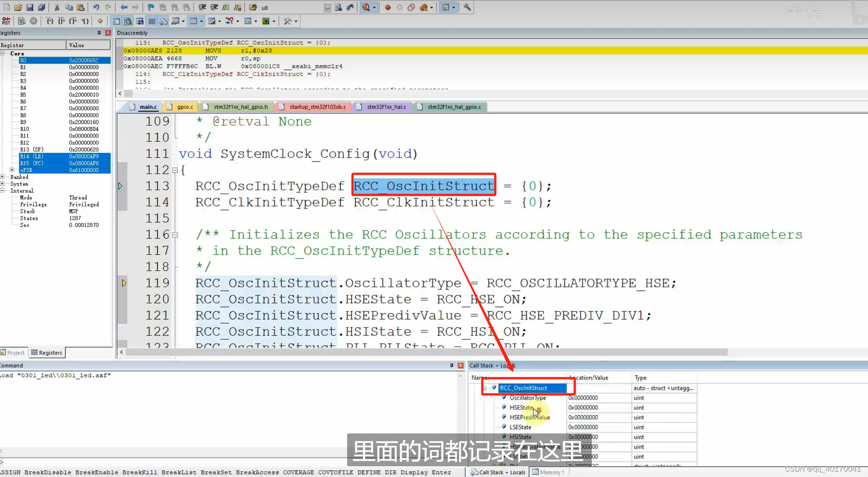Pin the Command panel

tap(451, 365)
